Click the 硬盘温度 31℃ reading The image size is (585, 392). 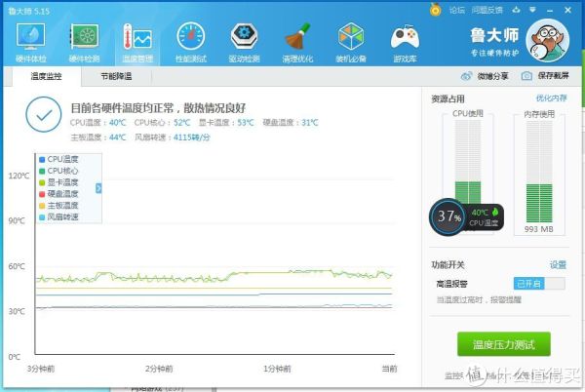point(291,123)
